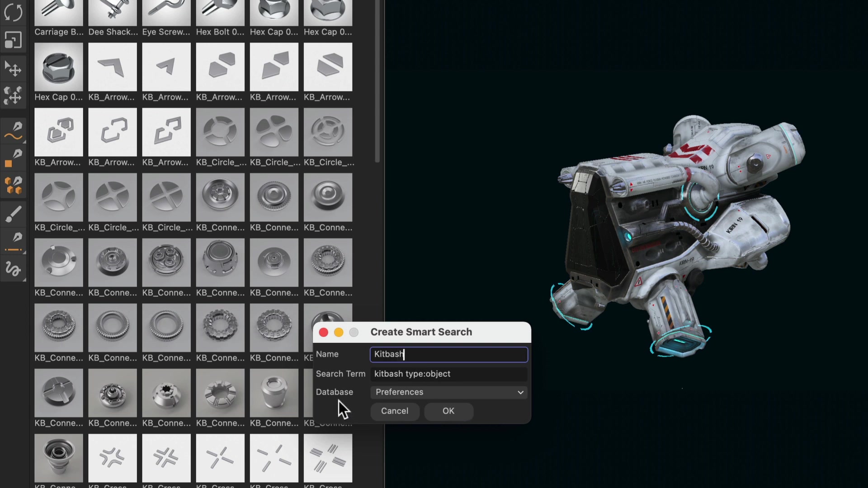Select the multi-object transform tool
The height and width of the screenshot is (488, 868).
click(x=14, y=95)
